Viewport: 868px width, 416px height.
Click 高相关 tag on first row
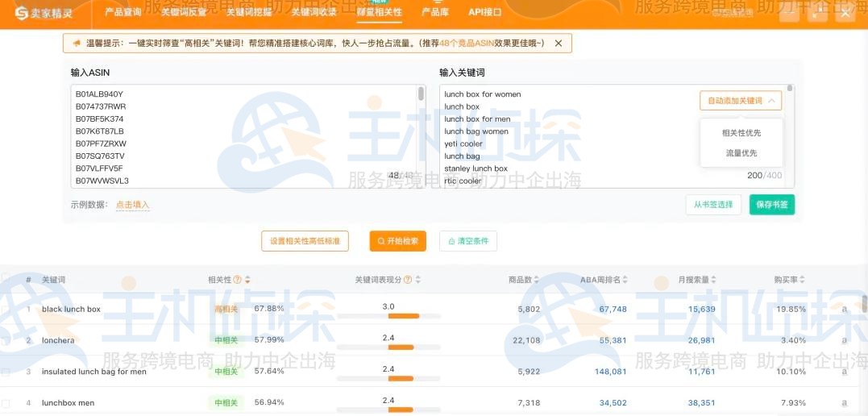tap(226, 309)
